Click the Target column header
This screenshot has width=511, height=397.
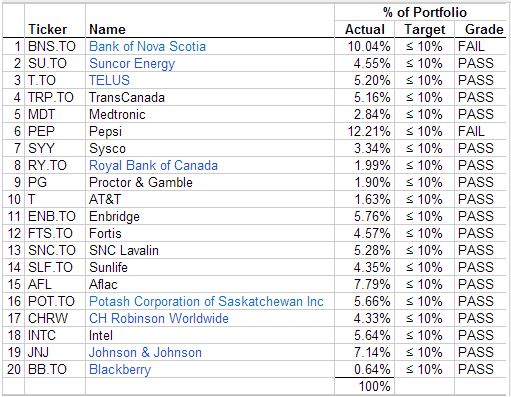(425, 29)
